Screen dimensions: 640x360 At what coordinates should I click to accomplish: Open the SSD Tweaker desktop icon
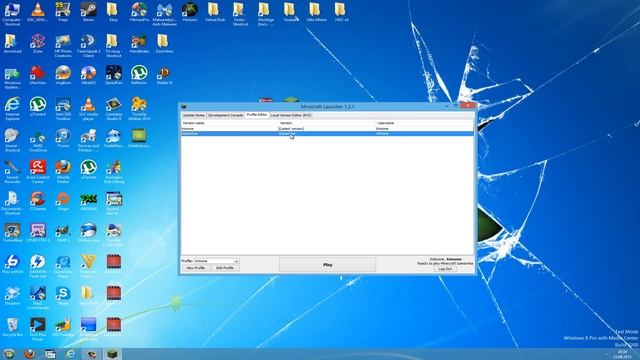[63, 327]
